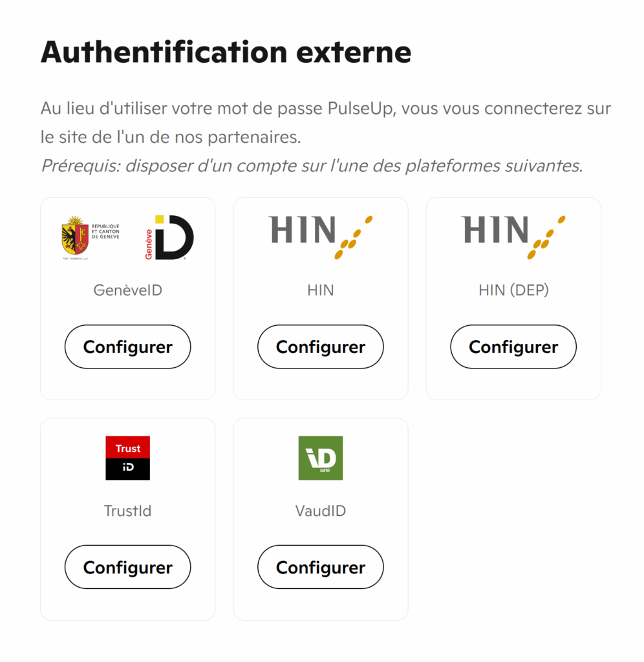Image resolution: width=644 pixels, height=662 pixels.
Task: Click the red and black Trust iD logo
Action: pos(128,458)
